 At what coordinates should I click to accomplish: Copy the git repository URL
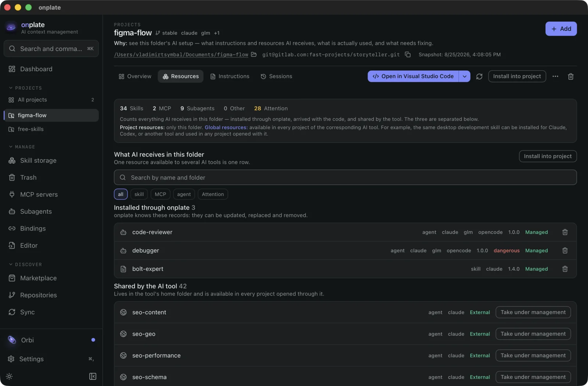[x=408, y=54]
